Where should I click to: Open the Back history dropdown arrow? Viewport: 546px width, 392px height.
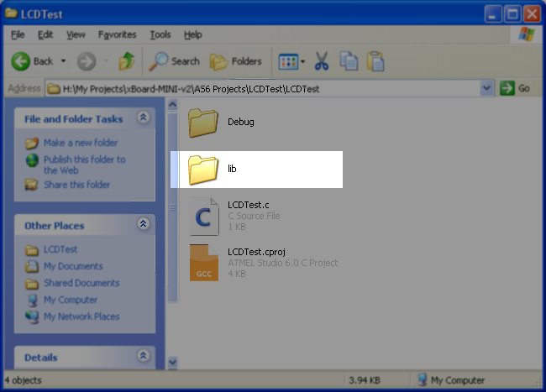click(63, 61)
